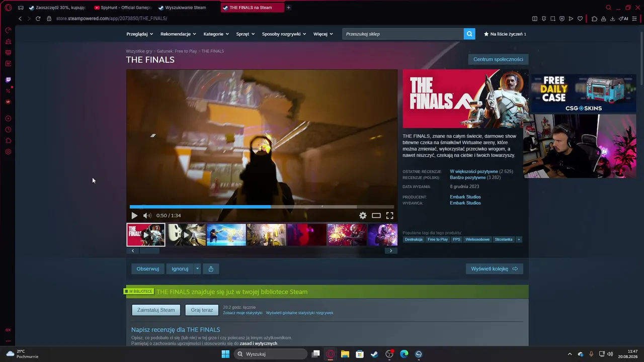Click Zainstaluj Steam button
This screenshot has width=644, height=362.
[156, 310]
